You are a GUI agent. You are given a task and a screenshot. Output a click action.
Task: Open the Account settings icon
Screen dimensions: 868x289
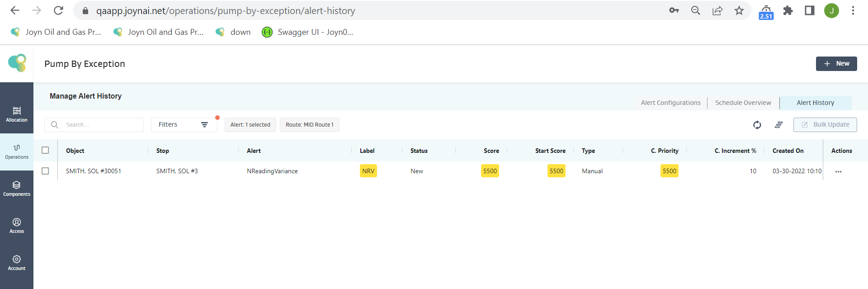[17, 263]
